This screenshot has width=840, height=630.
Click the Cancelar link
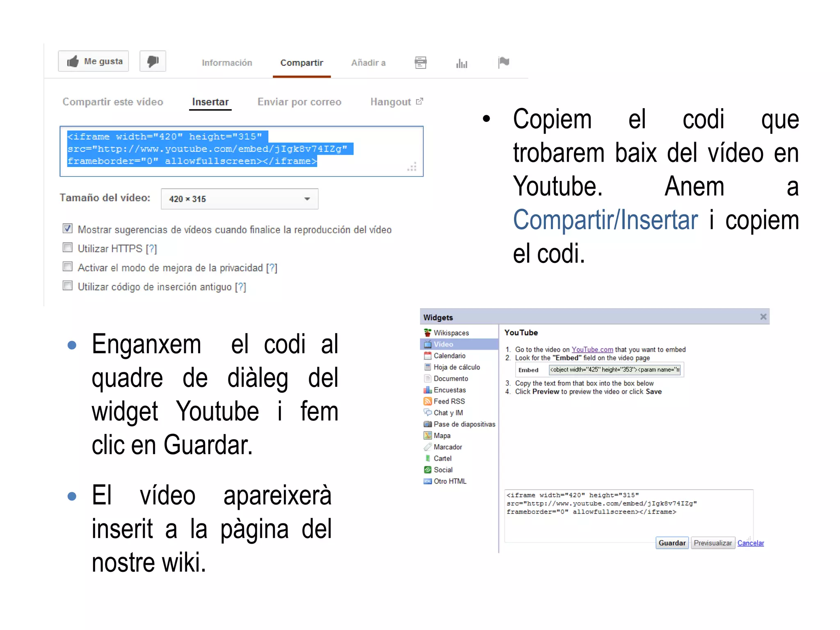tap(751, 543)
